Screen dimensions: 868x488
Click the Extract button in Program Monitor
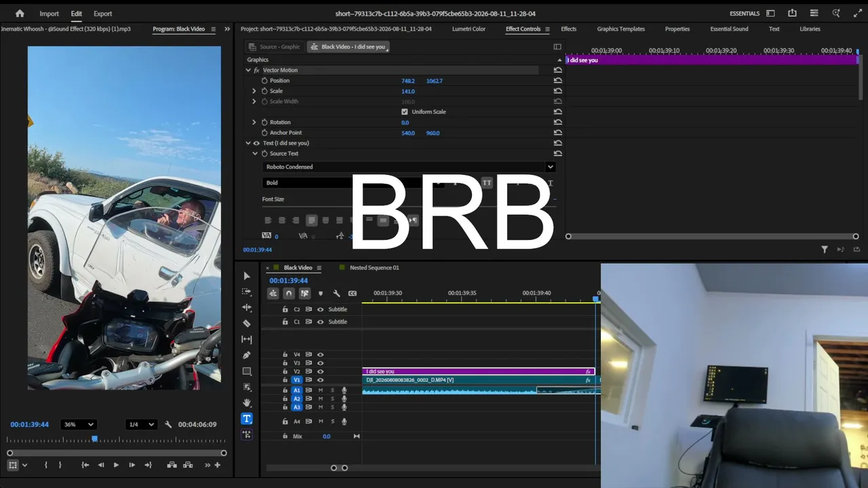click(188, 465)
